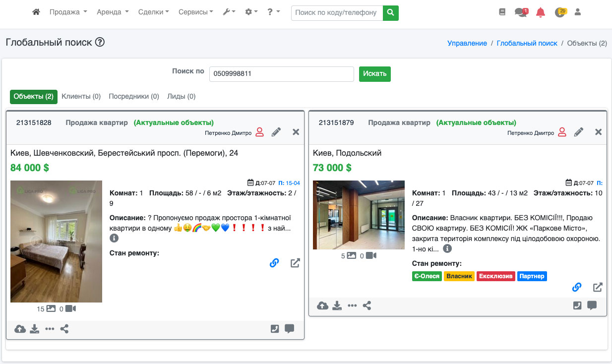Click the home icon in the navbar
The image size is (612, 364).
click(36, 12)
